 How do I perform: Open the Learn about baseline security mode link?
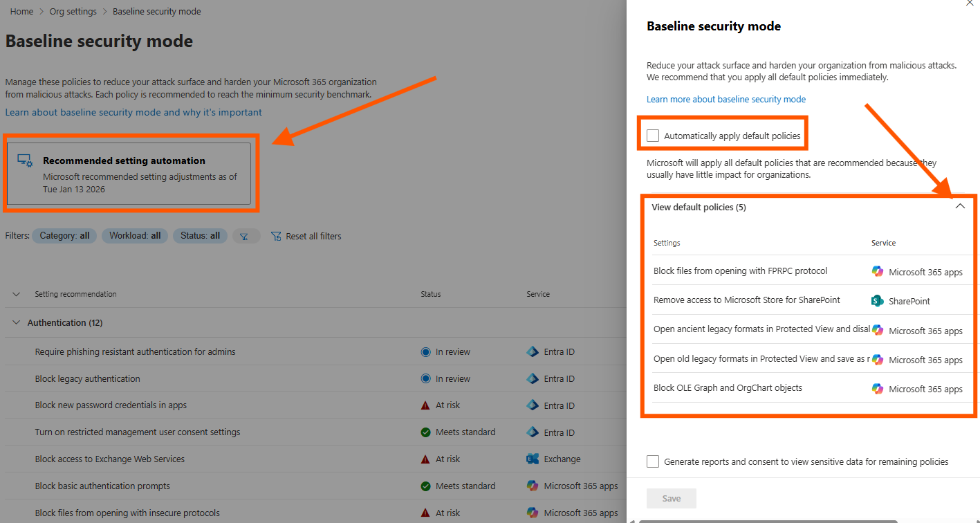click(133, 112)
